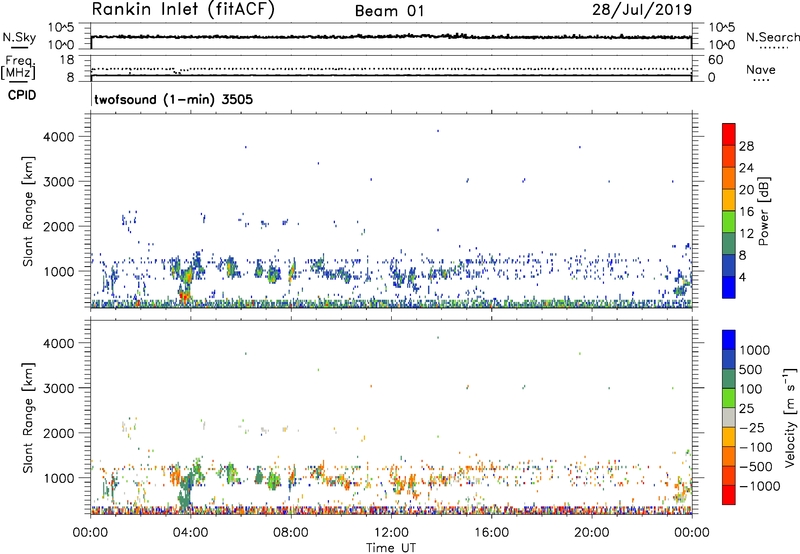Click the 'Power [dB]' color bar title
The height and width of the screenshot is (554, 800).
tap(763, 211)
